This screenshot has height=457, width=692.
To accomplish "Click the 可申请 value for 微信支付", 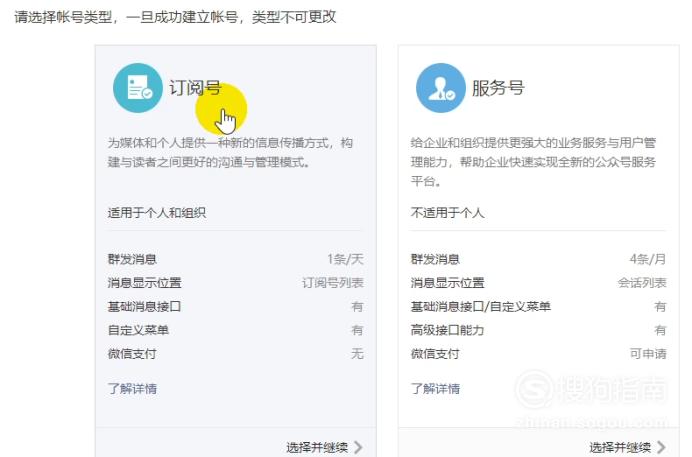I will (x=648, y=353).
